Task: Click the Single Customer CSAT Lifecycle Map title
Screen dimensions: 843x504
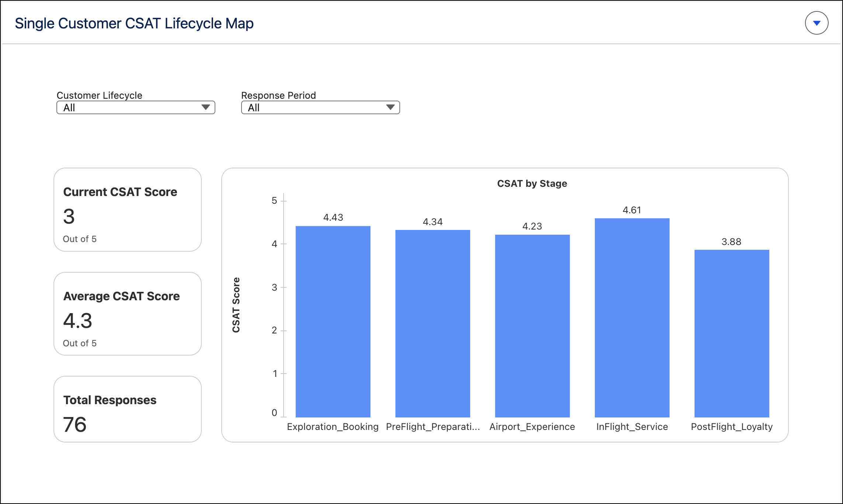Action: [x=134, y=23]
